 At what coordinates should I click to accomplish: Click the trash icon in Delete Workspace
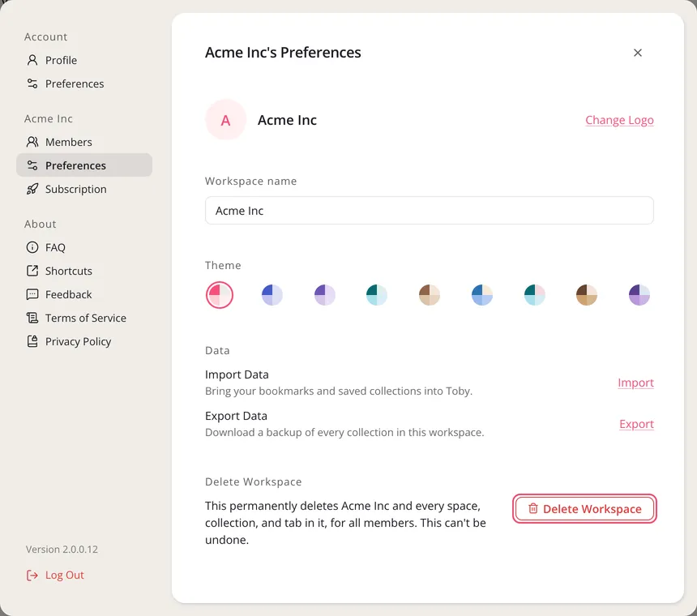[533, 508]
